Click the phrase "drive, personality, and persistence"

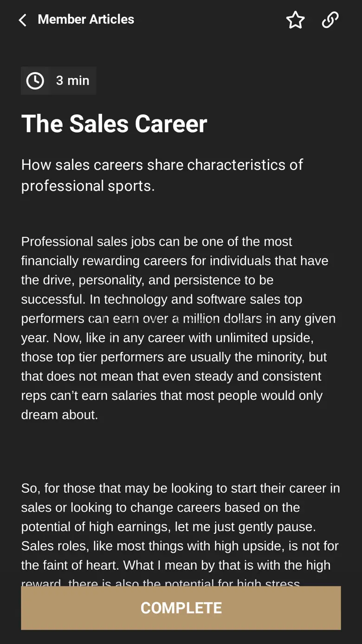point(161,280)
